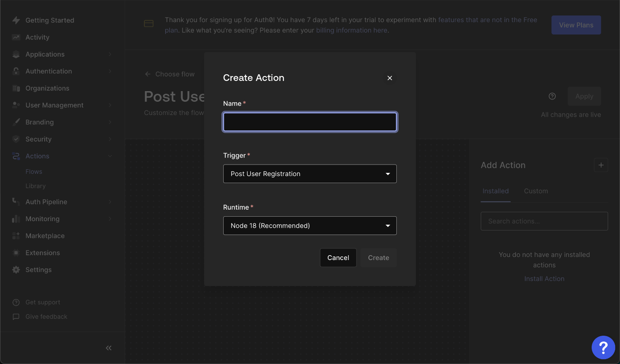Viewport: 620px width, 364px height.
Task: Collapse sidebar with double chevron icon
Action: point(108,348)
